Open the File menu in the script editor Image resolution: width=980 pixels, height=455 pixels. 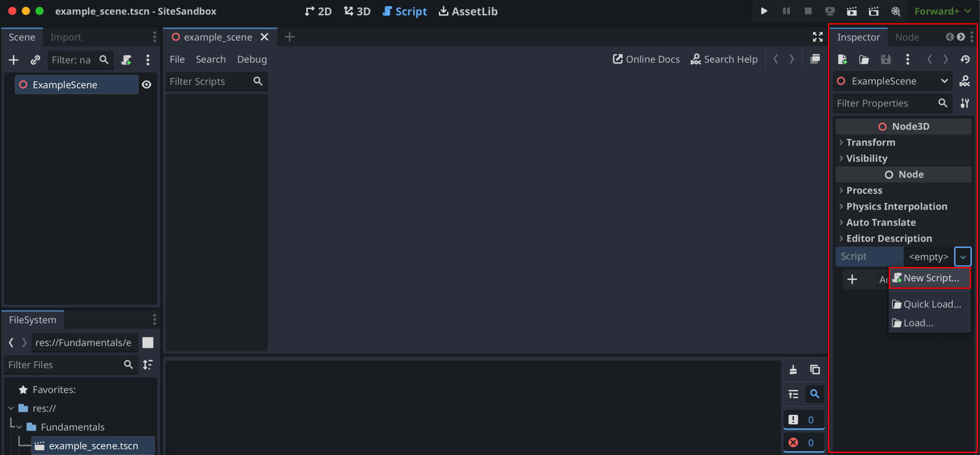(177, 59)
